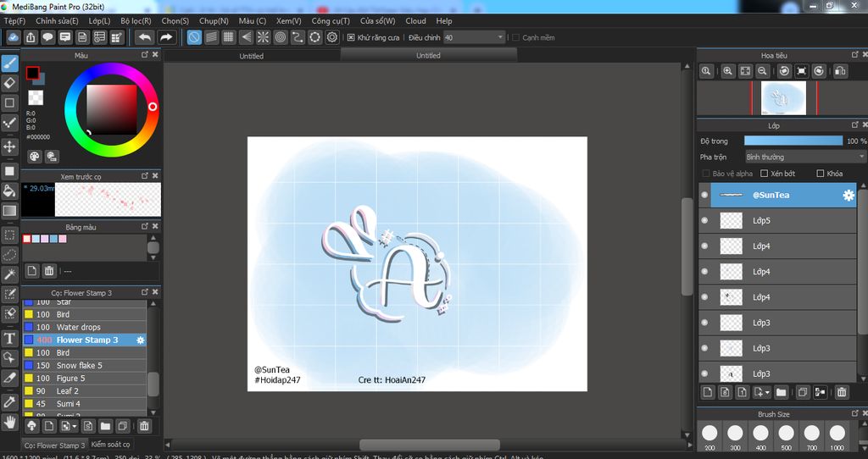Enable the Cạnh mềm checkbox
The image size is (868, 459).
[516, 37]
